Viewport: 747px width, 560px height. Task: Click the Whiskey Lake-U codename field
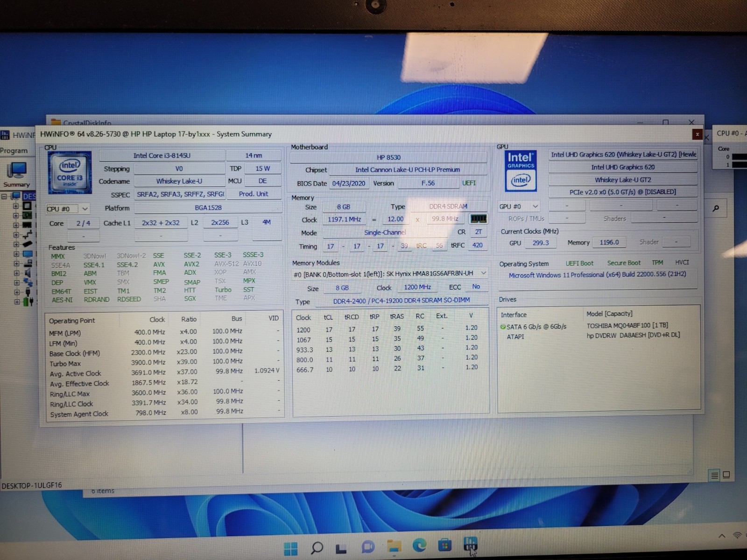(x=179, y=181)
